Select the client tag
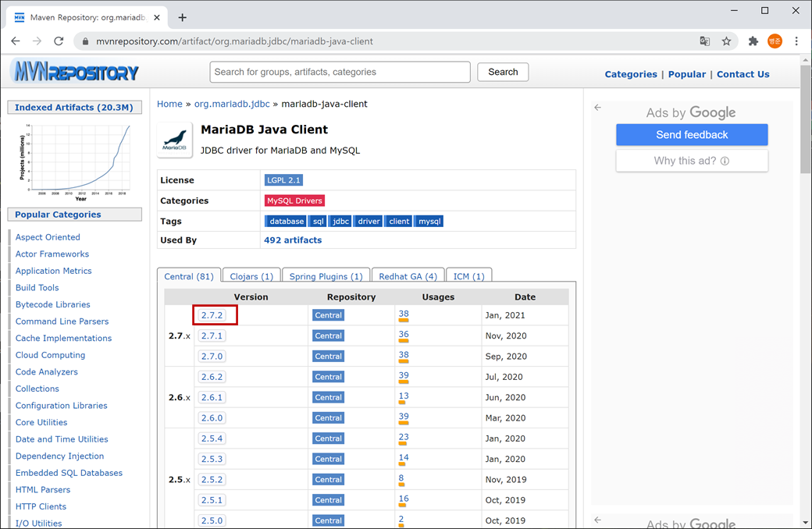The image size is (812, 529). (399, 222)
